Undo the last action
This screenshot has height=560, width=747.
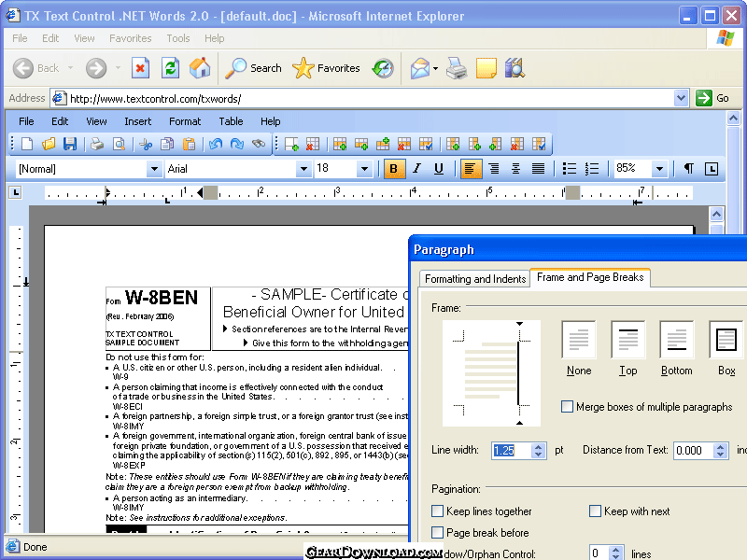pyautogui.click(x=216, y=144)
